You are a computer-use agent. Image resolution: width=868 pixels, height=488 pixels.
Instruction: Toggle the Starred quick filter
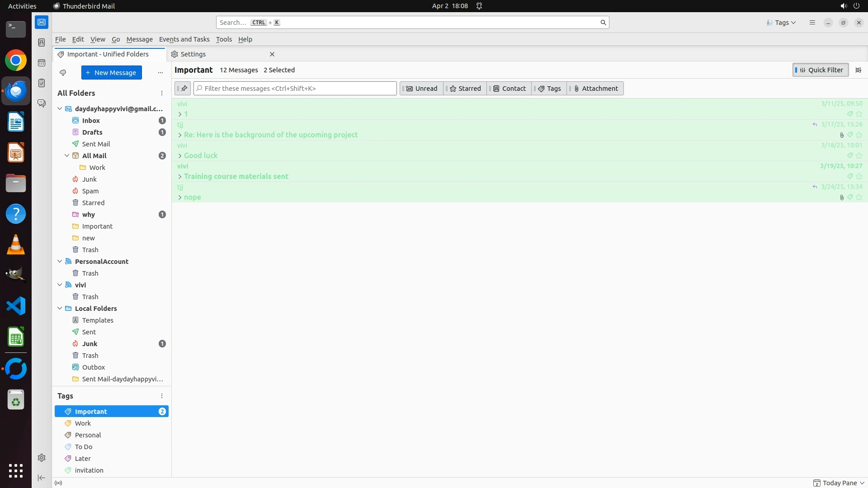point(465,89)
